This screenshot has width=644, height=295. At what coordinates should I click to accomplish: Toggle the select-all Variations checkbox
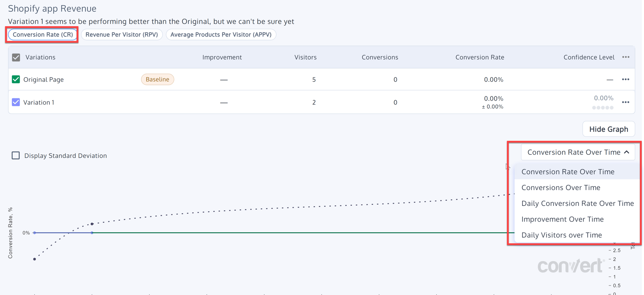pyautogui.click(x=16, y=57)
